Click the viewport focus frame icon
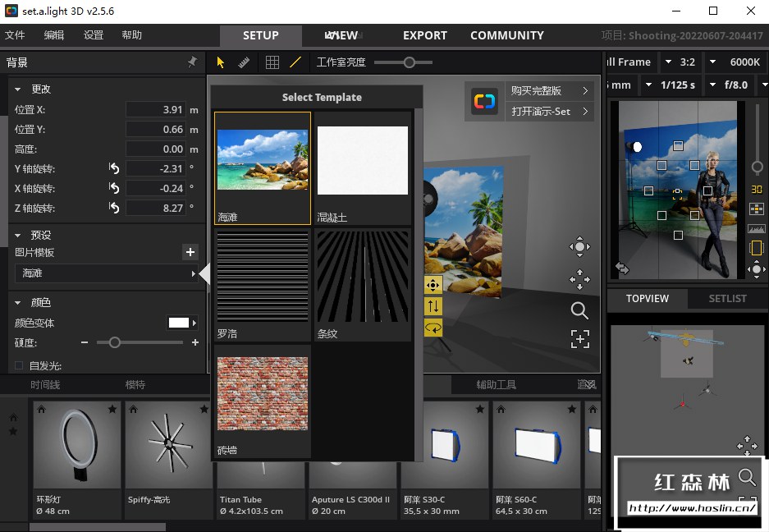This screenshot has width=769, height=532. pyautogui.click(x=580, y=339)
